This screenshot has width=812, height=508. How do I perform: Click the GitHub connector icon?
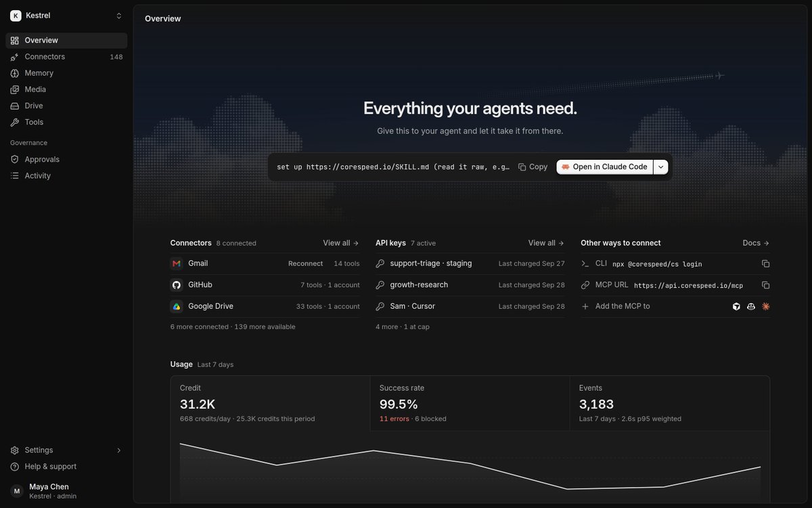coord(177,285)
